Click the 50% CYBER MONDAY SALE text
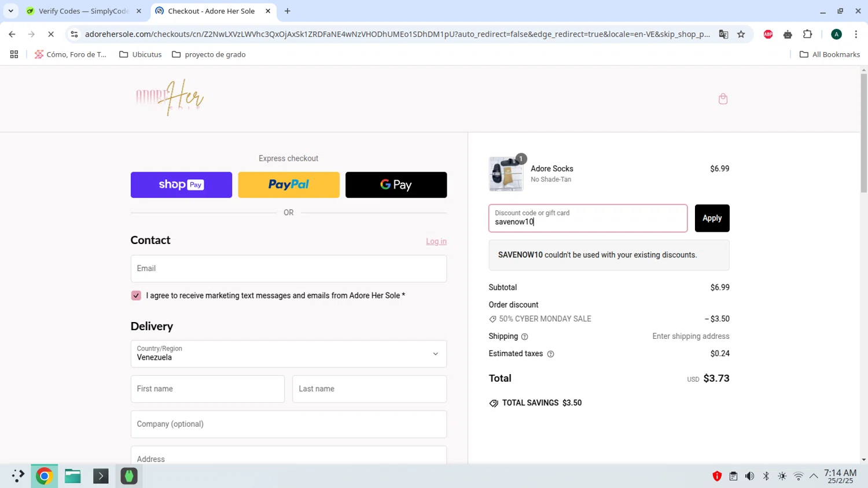Viewport: 868px width, 488px height. click(x=545, y=319)
